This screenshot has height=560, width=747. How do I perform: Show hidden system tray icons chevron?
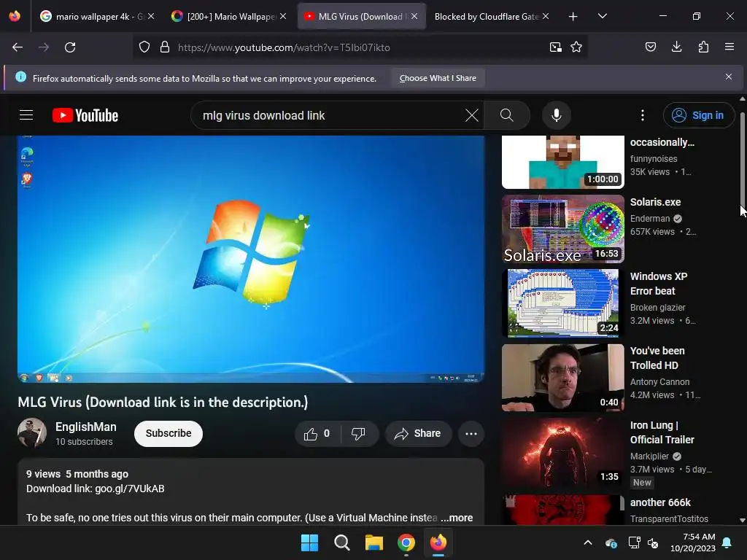588,542
